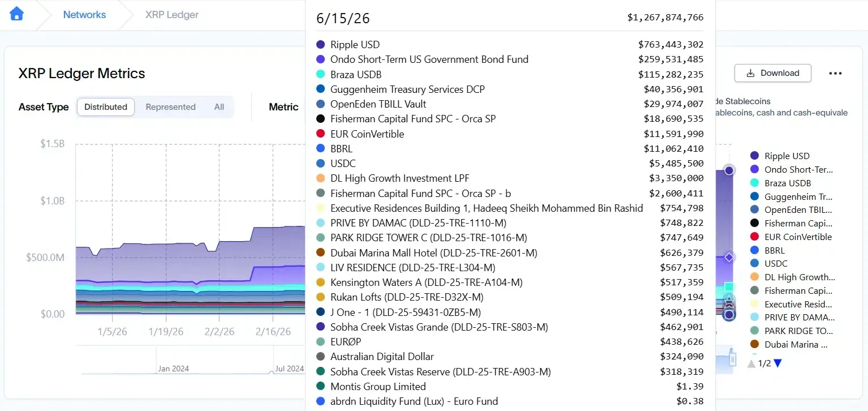The height and width of the screenshot is (411, 868).
Task: Click the 2/2/26 axis label
Action: (220, 332)
